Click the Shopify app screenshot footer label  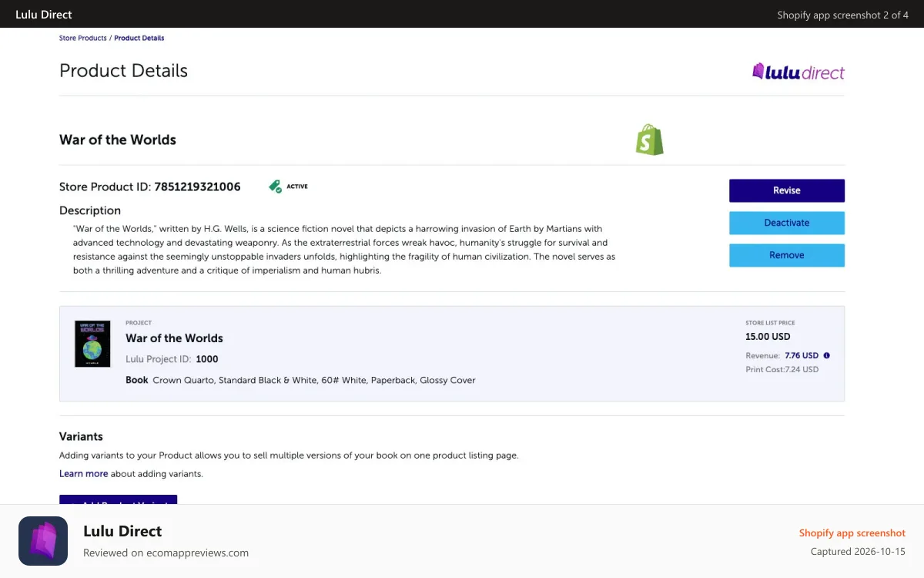tap(852, 533)
